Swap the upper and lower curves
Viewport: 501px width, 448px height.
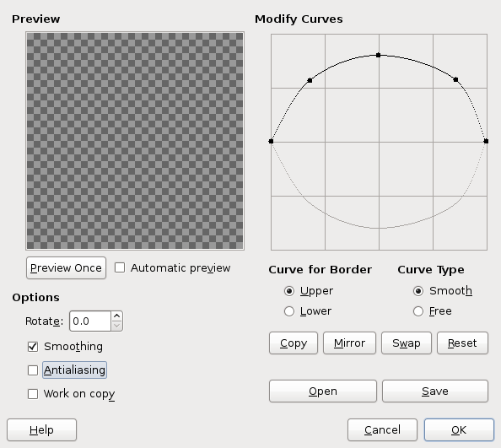point(407,343)
